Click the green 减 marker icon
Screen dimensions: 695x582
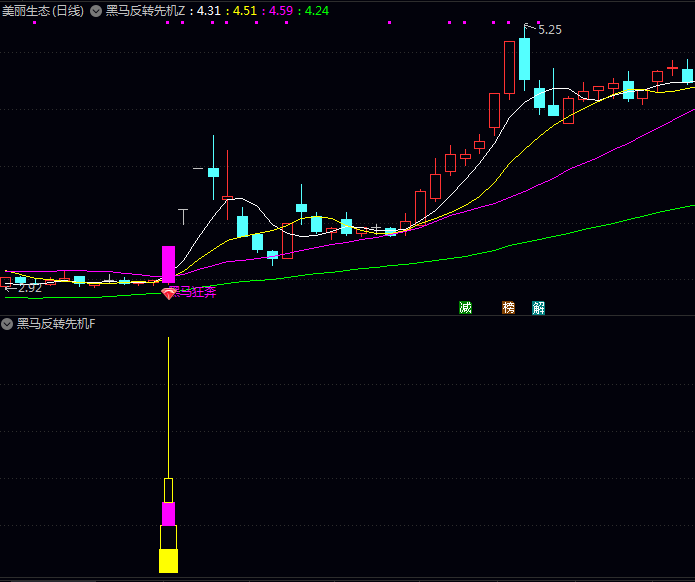tap(465, 308)
